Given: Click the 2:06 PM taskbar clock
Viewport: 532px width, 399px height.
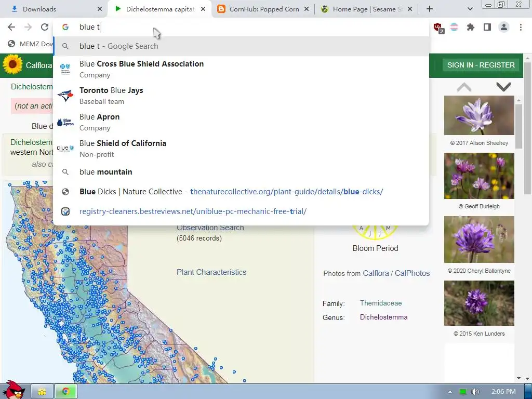Looking at the screenshot, I should [x=503, y=392].
